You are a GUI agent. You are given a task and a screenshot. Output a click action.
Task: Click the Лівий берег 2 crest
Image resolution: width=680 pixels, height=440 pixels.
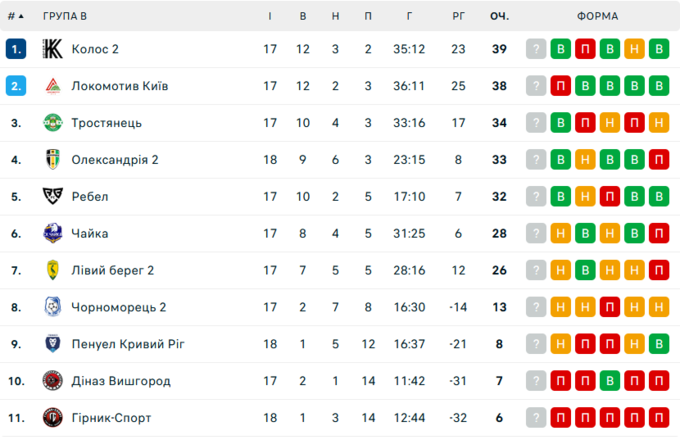pyautogui.click(x=53, y=270)
